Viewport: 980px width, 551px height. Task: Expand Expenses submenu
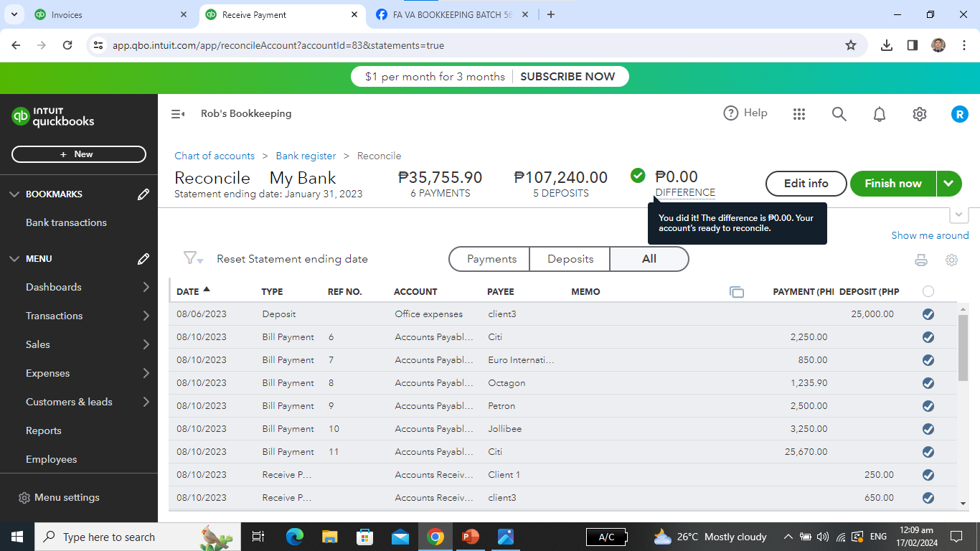click(x=146, y=373)
